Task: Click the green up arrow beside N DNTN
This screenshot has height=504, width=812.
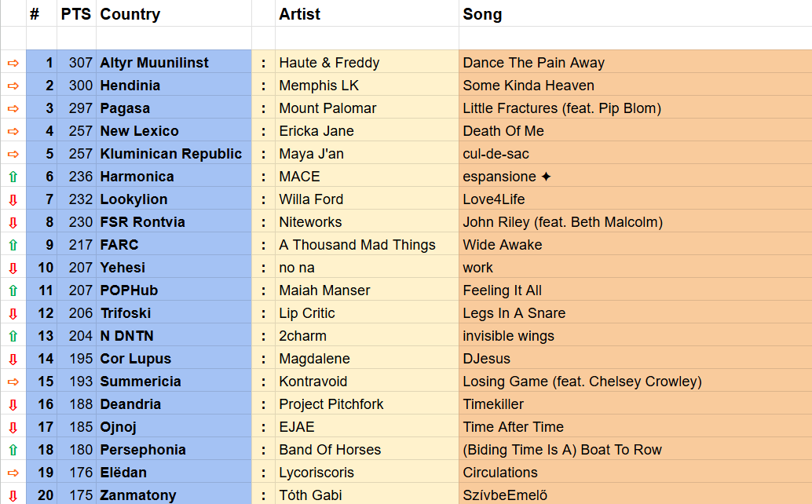Action: pos(13,336)
